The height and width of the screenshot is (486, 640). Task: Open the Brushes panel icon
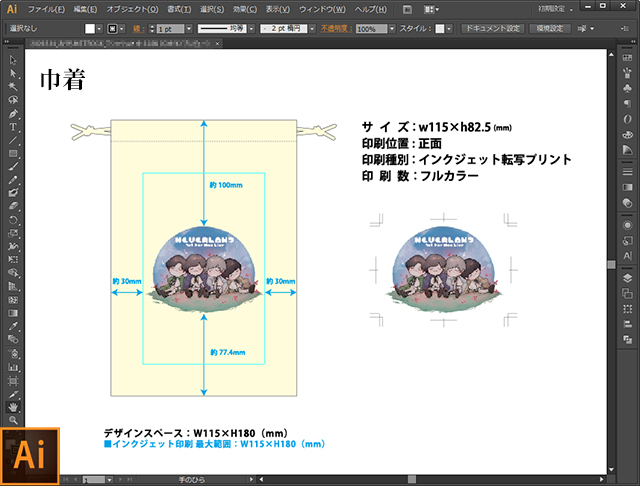coord(627,73)
